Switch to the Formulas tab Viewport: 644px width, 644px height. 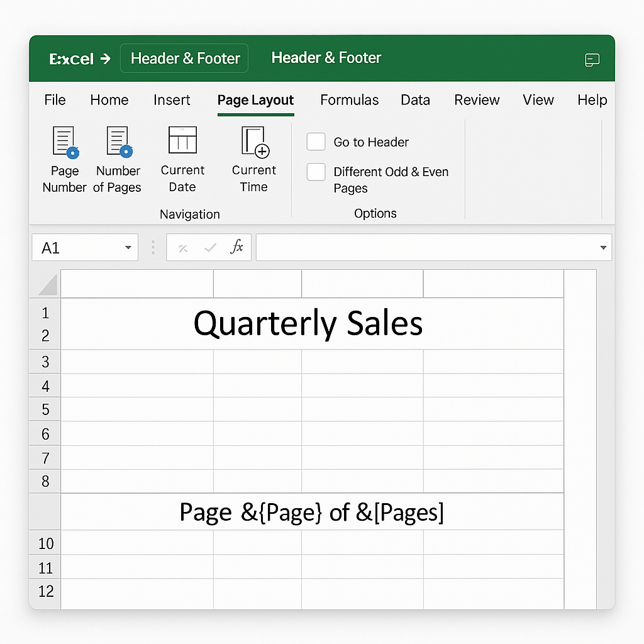(x=349, y=100)
